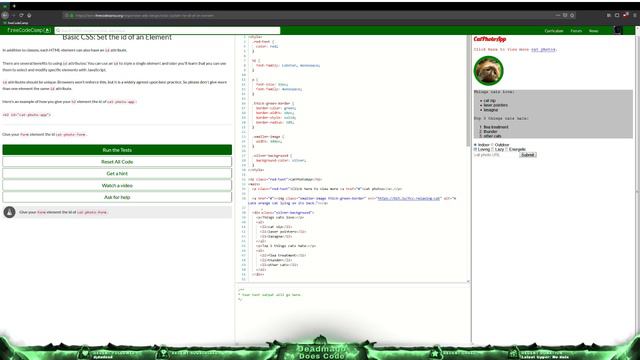Open a new browser tab with plus icon
The height and width of the screenshot is (360, 640).
(14, 6)
